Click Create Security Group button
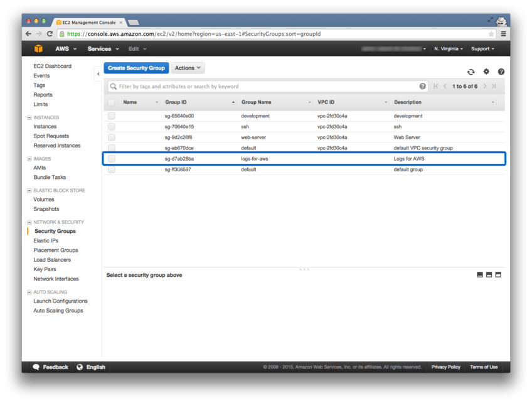Image resolution: width=532 pixels, height=403 pixels. pyautogui.click(x=136, y=68)
